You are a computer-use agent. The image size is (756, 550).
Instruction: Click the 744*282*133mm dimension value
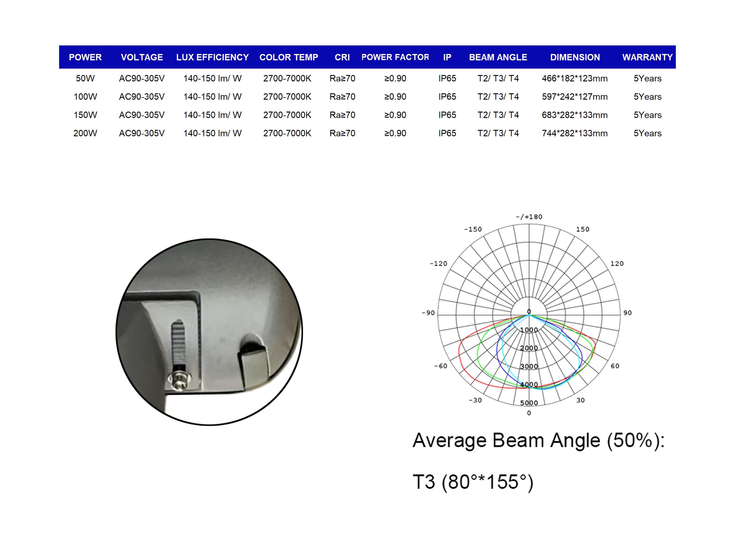tap(575, 133)
